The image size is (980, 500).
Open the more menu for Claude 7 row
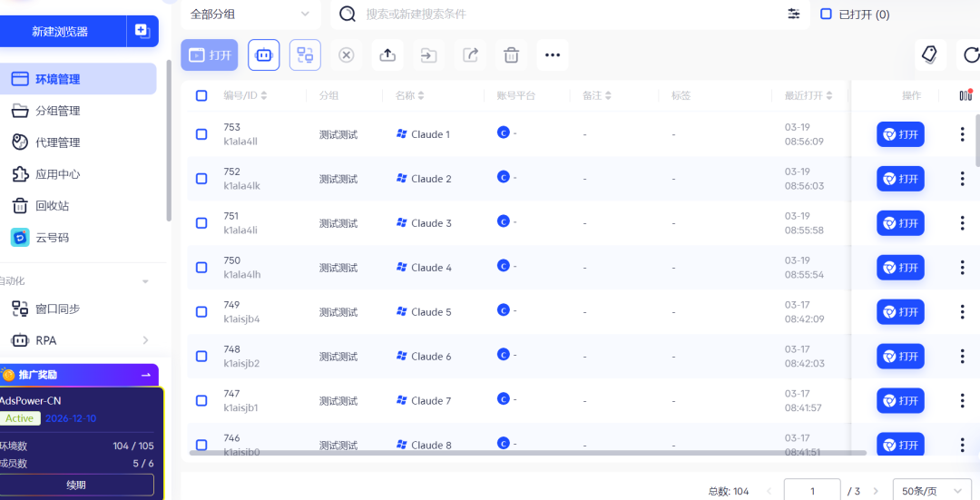click(x=963, y=400)
